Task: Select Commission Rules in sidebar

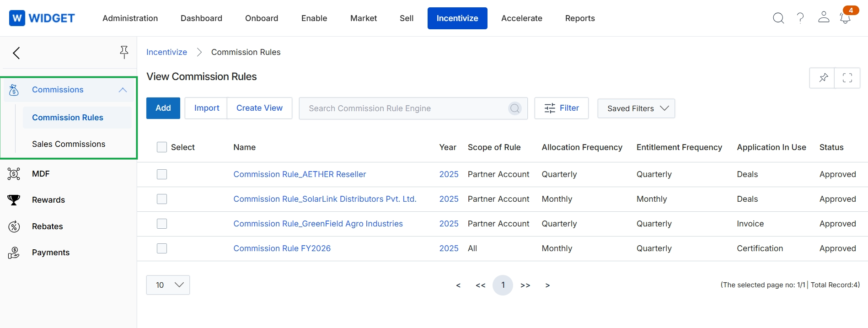Action: (77, 118)
